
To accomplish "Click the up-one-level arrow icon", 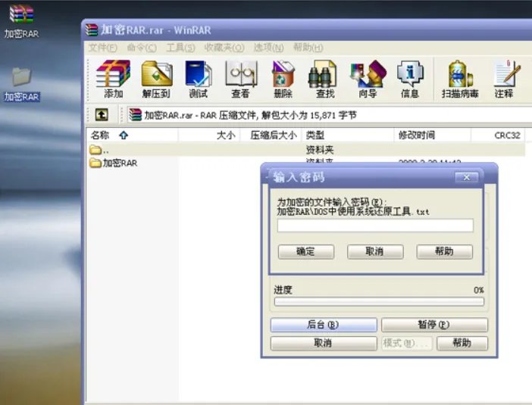I will click(x=102, y=114).
